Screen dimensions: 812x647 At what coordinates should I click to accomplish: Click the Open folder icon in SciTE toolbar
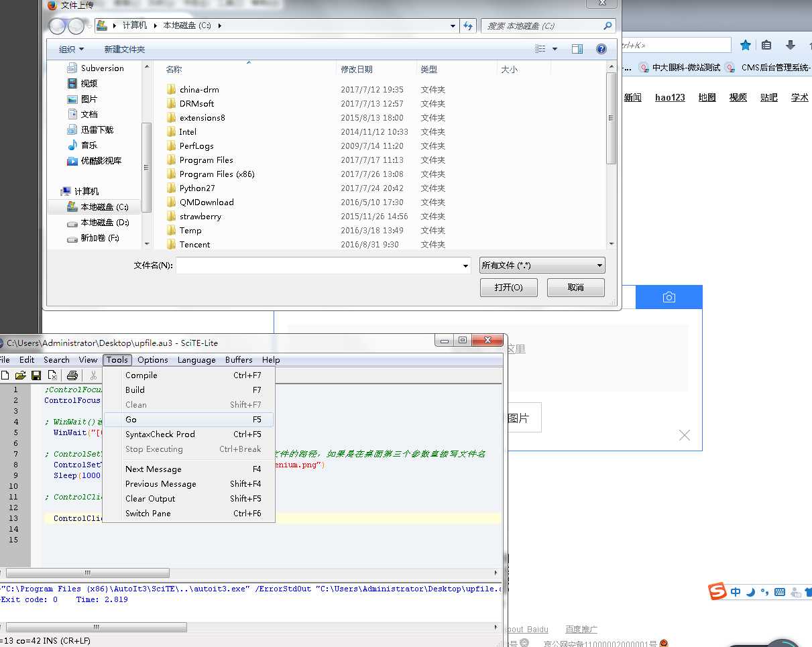click(x=21, y=375)
